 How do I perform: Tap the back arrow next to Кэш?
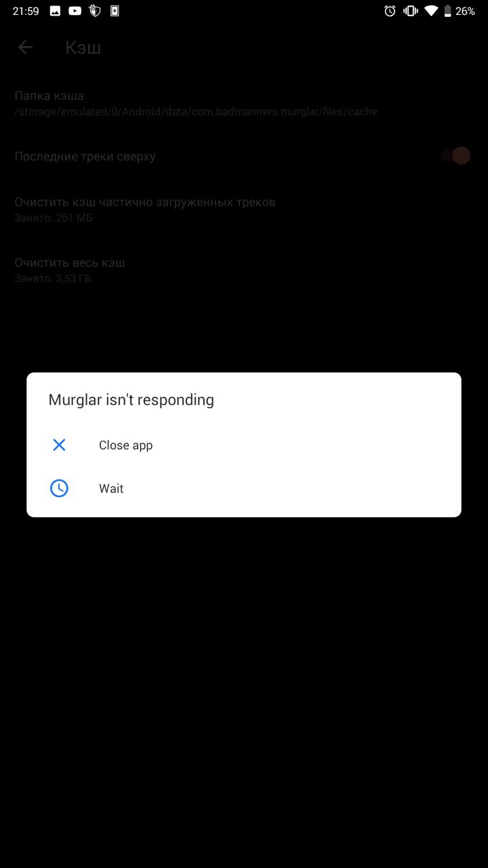coord(26,47)
